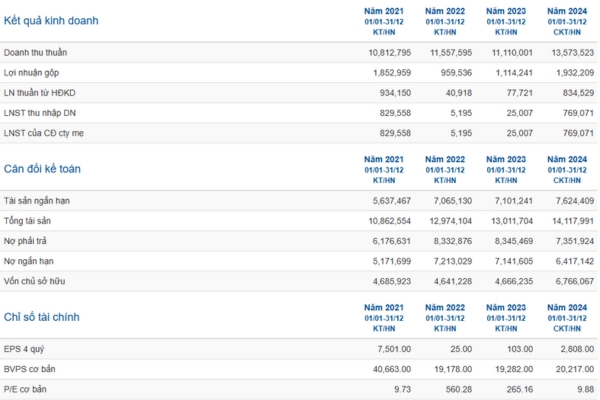This screenshot has width=600, height=400.
Task: Click Năm 2022 column header in Cân đối kế toán
Action: [446, 159]
